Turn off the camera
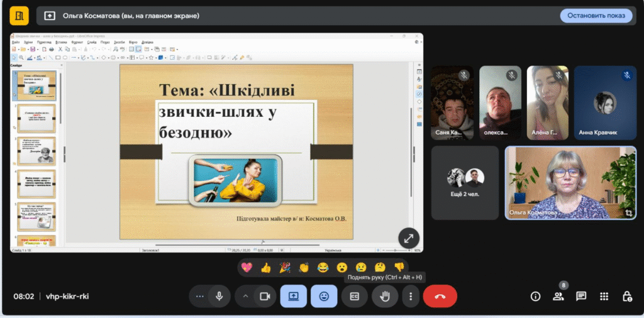Screen dimensions: 644x318 265,296
